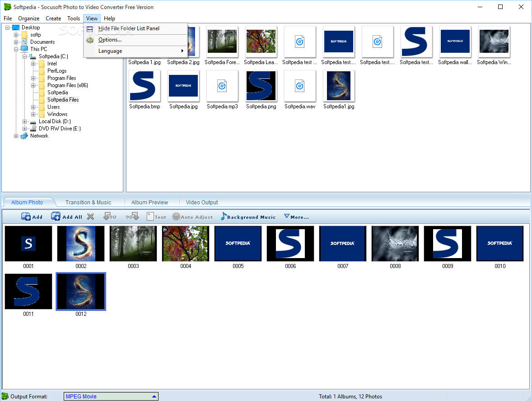
Task: Select the Softpedia.jpg file thumbnail
Action: coord(183,86)
